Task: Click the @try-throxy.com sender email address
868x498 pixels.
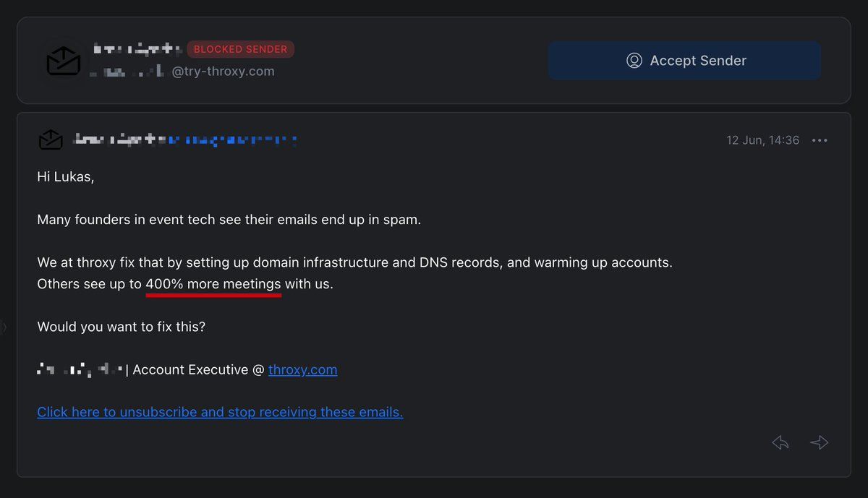Action: click(x=223, y=72)
